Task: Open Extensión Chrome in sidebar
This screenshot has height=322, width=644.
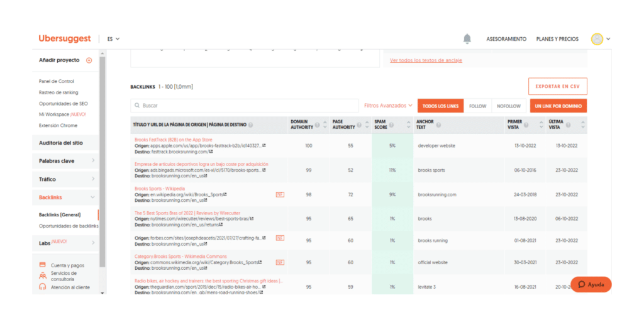Action: coord(58,126)
